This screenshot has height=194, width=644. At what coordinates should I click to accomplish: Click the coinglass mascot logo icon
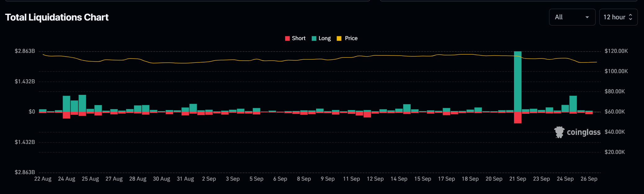(559, 132)
